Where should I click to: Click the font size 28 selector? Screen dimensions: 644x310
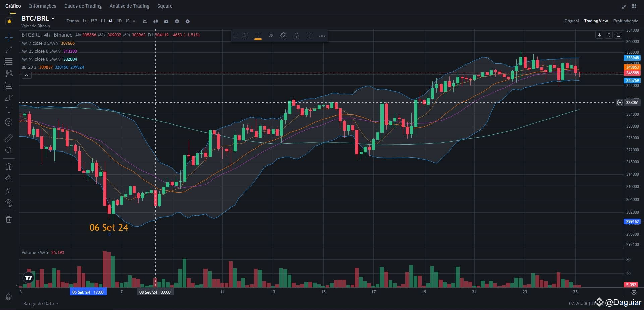pyautogui.click(x=271, y=36)
